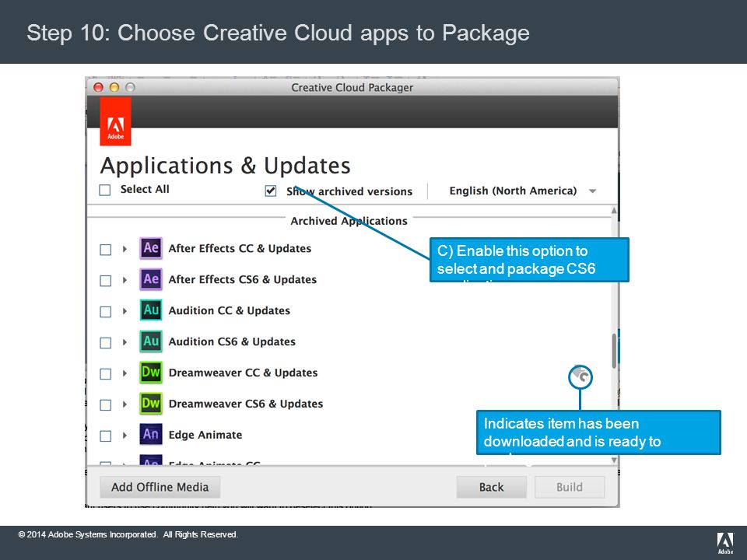
Task: Click the After Effects CS6 app icon
Action: 150,279
